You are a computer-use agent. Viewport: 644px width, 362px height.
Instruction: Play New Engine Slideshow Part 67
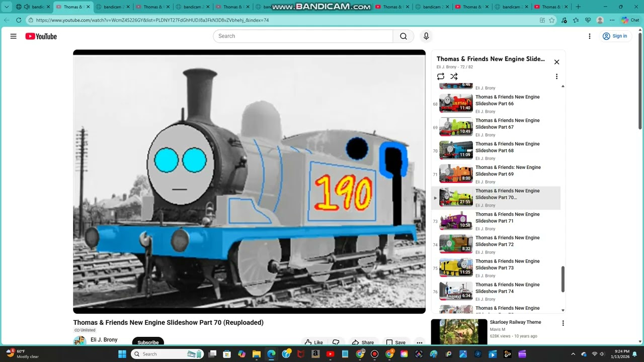[x=496, y=127]
